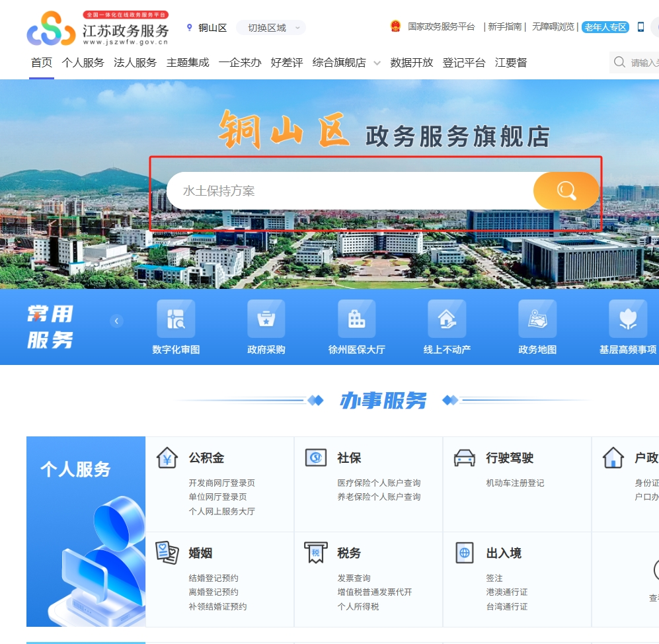Toggle the 老年人专区 mode

click(x=605, y=27)
